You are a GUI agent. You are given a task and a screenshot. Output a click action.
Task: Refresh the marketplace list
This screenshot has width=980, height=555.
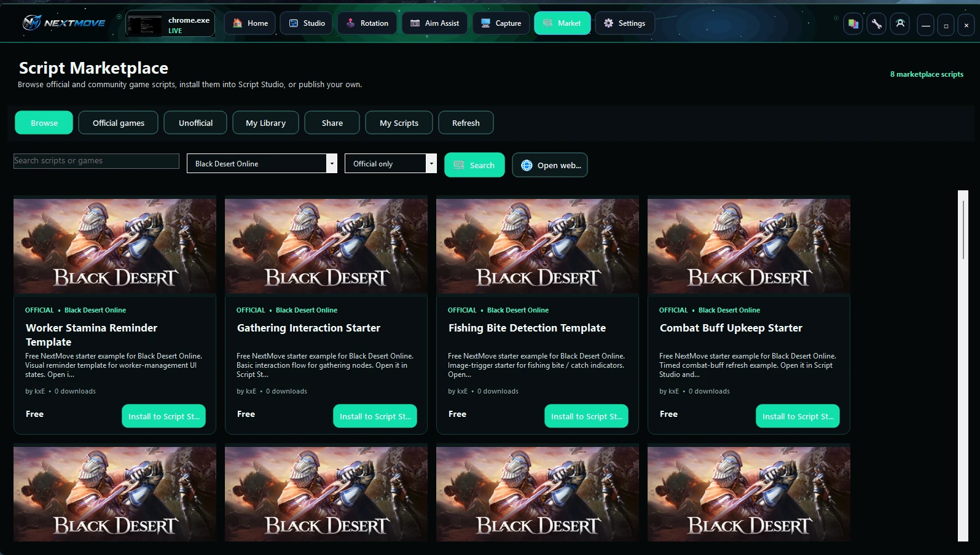[466, 123]
